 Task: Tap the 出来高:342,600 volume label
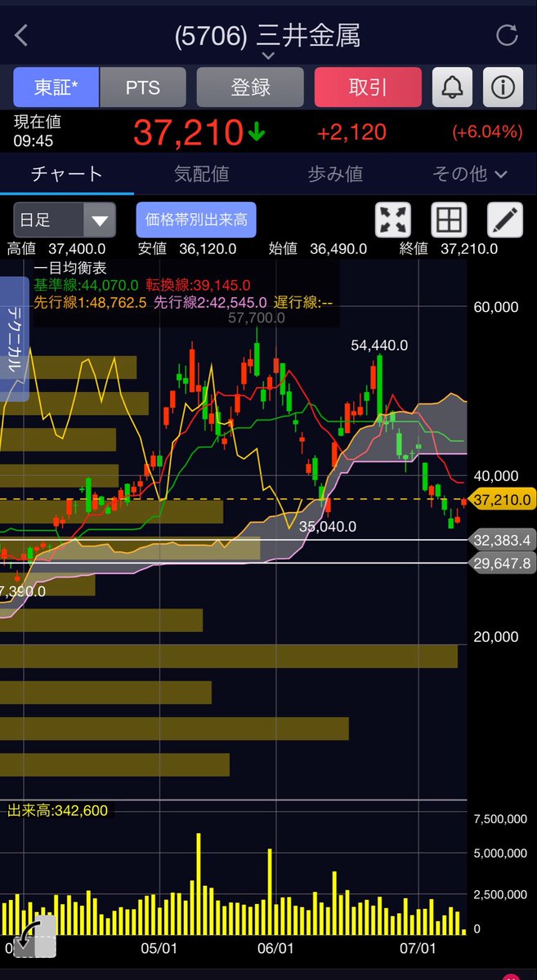[57, 810]
